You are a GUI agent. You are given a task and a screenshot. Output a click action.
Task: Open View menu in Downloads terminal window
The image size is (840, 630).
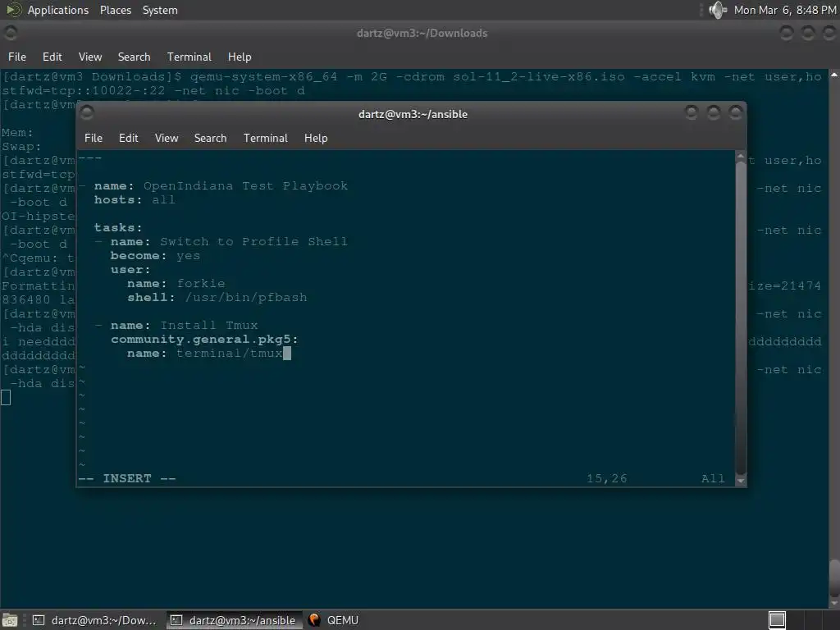(90, 57)
